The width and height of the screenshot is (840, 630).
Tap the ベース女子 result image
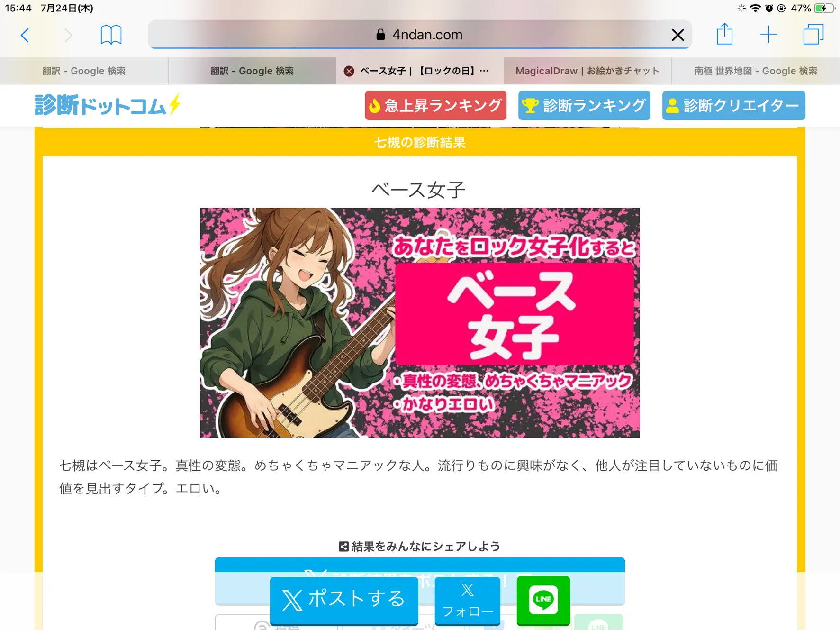(420, 322)
